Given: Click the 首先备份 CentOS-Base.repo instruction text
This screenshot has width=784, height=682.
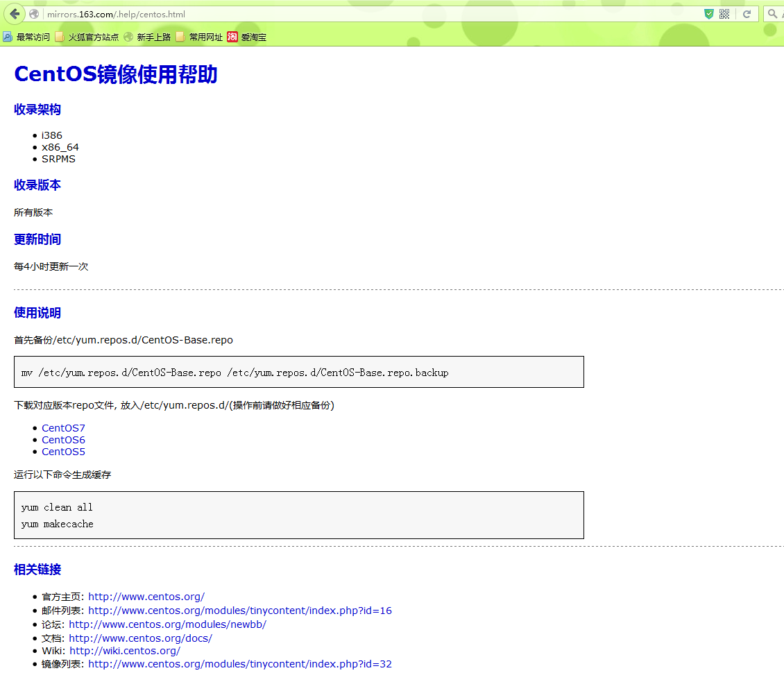Looking at the screenshot, I should tap(123, 340).
